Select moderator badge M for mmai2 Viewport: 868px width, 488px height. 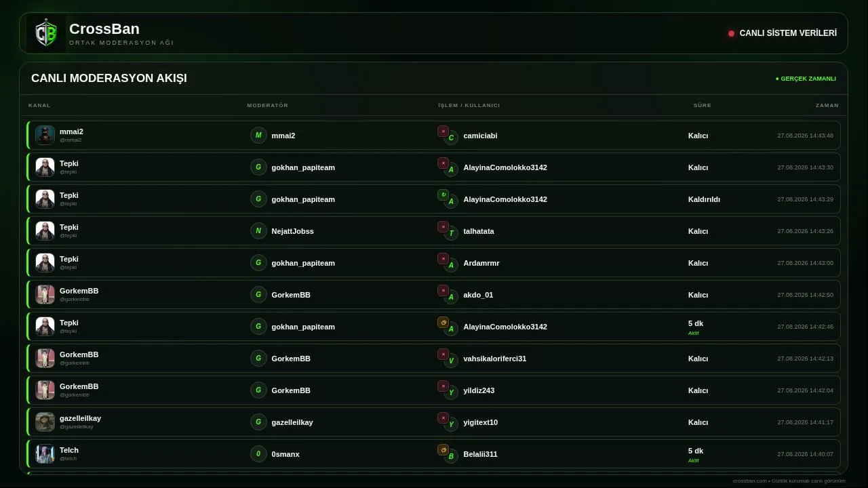pos(258,135)
